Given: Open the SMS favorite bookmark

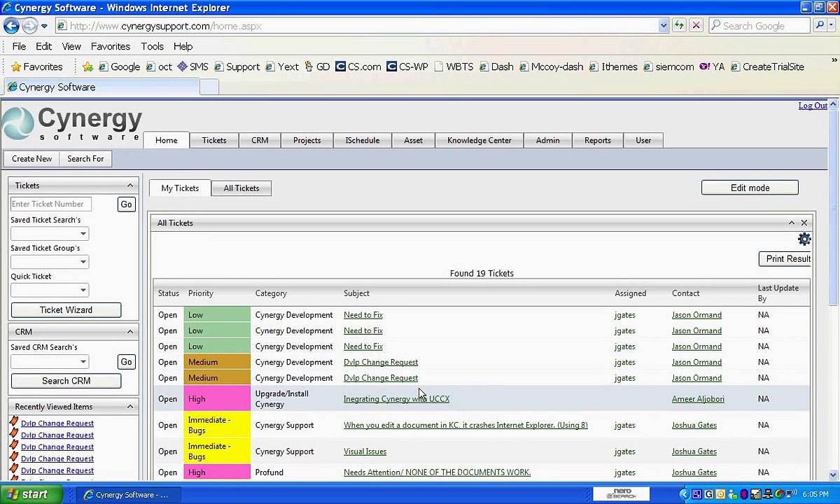Looking at the screenshot, I should 192,66.
